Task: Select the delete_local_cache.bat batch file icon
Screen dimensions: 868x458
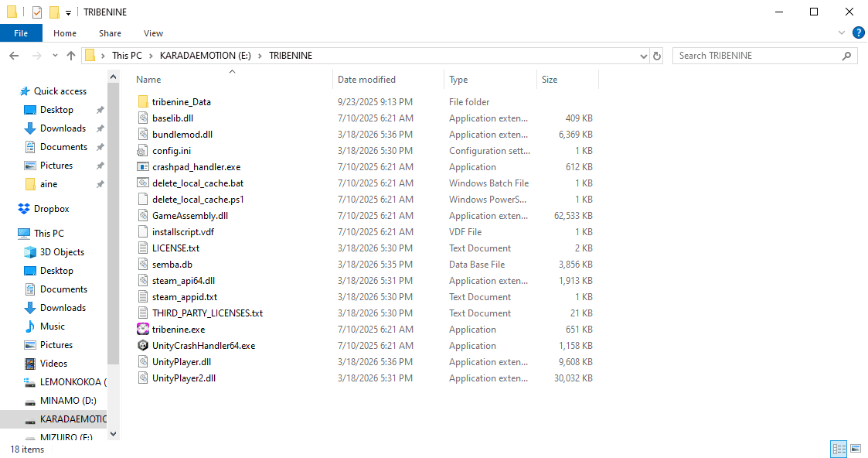Action: tap(143, 183)
